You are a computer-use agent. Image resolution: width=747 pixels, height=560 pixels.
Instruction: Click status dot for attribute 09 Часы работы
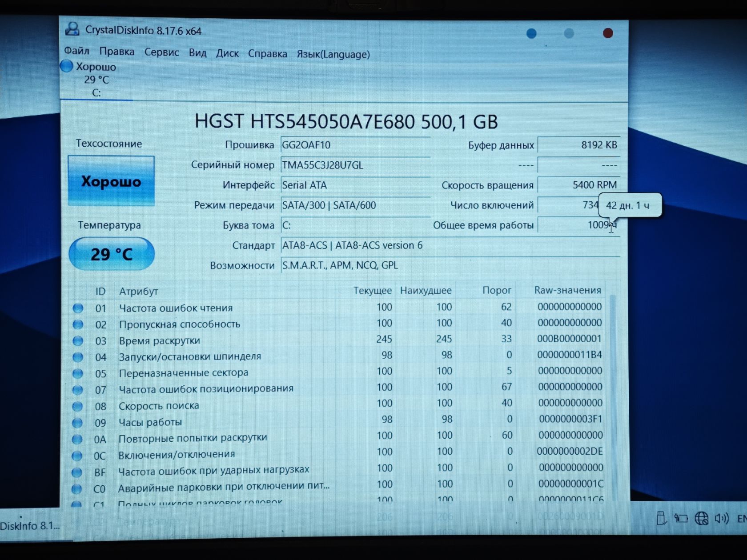pos(77,422)
